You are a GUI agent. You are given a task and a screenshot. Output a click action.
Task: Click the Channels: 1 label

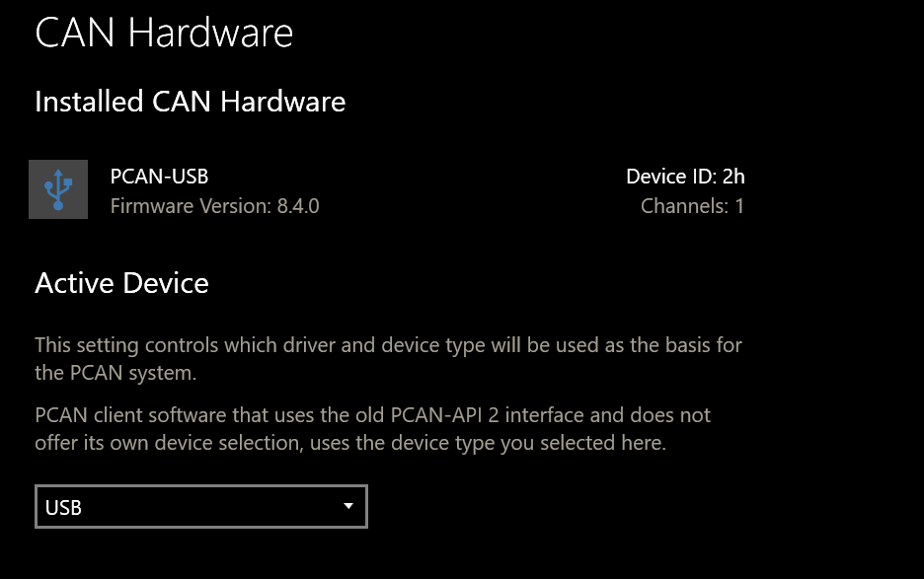(x=691, y=206)
